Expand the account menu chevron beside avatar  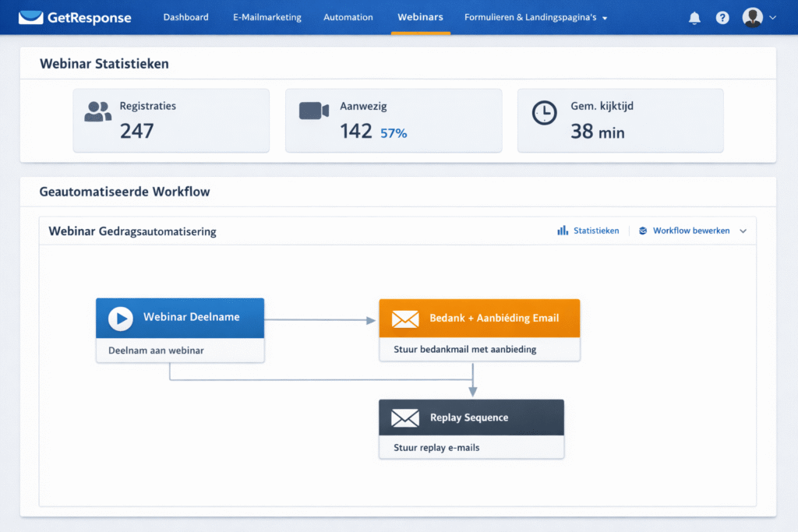point(772,17)
